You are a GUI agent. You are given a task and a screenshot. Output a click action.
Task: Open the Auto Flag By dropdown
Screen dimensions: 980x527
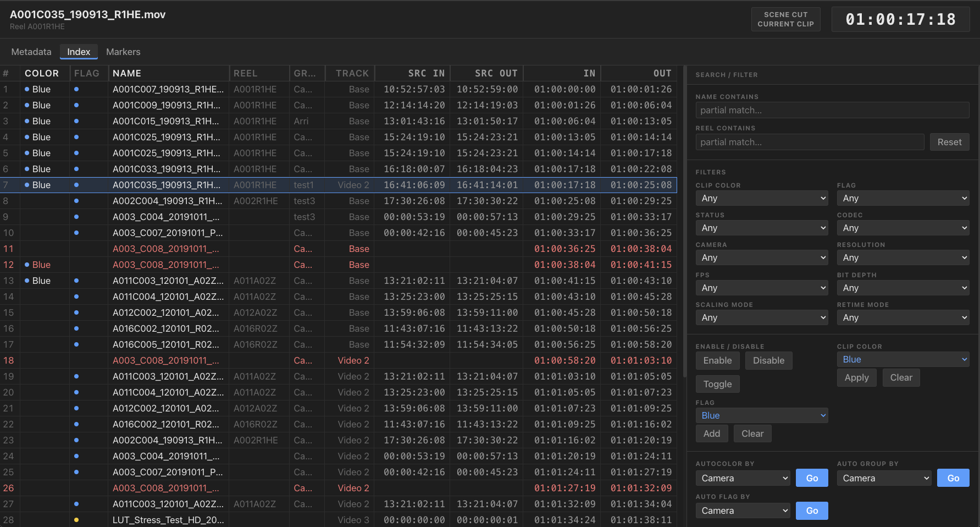[x=743, y=510]
